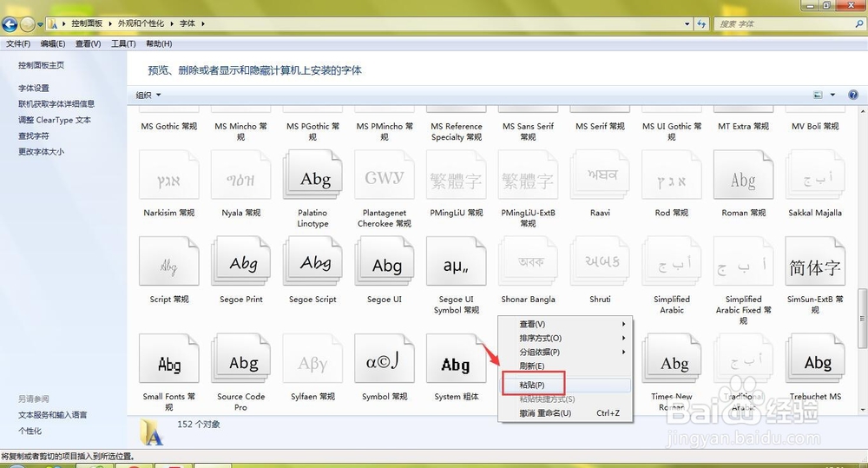
Task: Select the Shonar Bangla font icon
Action: (528, 261)
